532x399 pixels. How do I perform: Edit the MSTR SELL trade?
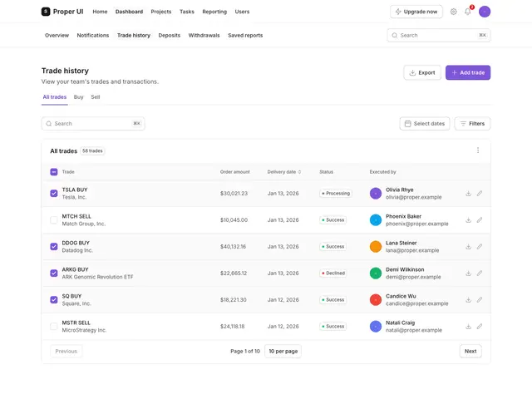479,327
